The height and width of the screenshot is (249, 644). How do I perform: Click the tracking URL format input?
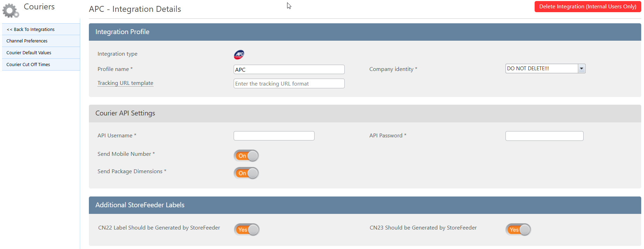pos(289,83)
